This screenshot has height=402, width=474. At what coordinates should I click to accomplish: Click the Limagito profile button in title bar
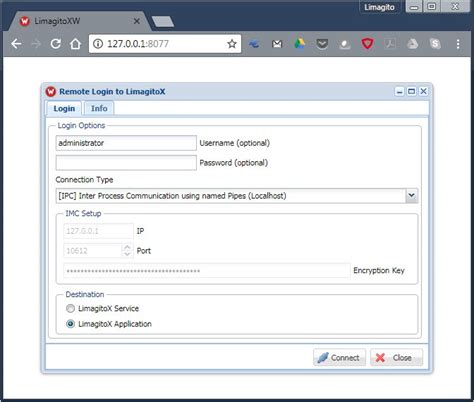coord(379,7)
